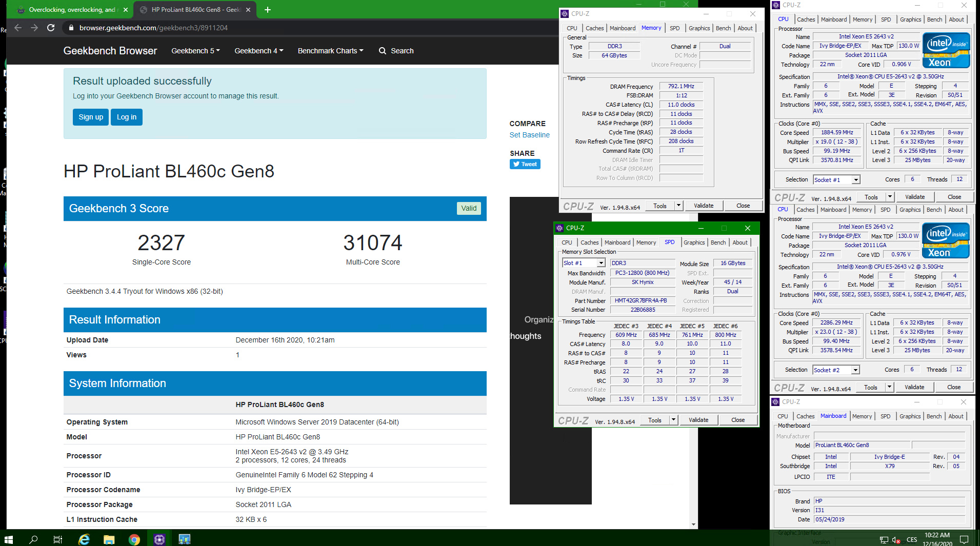Image resolution: width=980 pixels, height=546 pixels.
Task: Click the Intel Xeon logo in Socket #1 window
Action: point(946,50)
